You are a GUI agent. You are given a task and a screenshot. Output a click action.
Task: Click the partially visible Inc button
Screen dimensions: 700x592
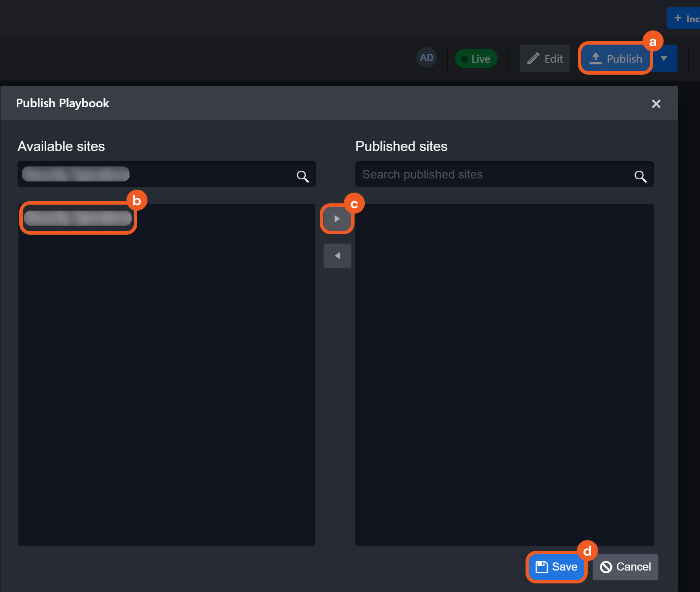(x=686, y=18)
